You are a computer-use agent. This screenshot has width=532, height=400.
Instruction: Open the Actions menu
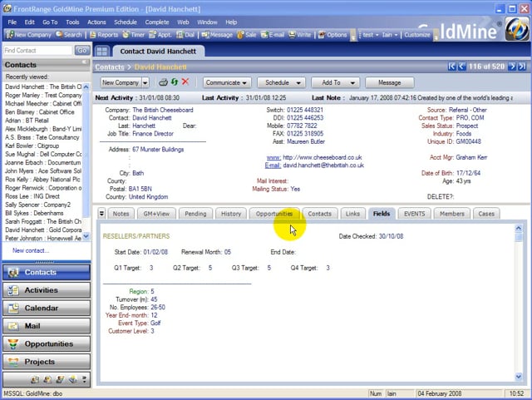96,22
